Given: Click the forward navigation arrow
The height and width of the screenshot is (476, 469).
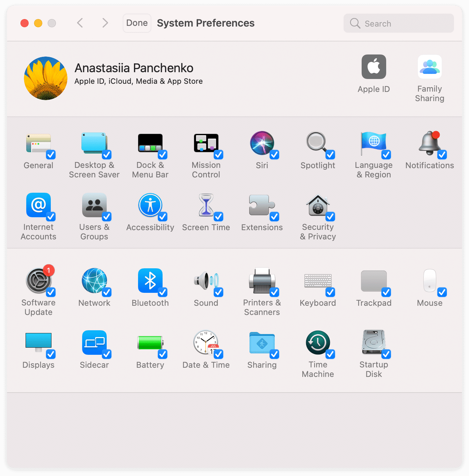Looking at the screenshot, I should tap(105, 23).
